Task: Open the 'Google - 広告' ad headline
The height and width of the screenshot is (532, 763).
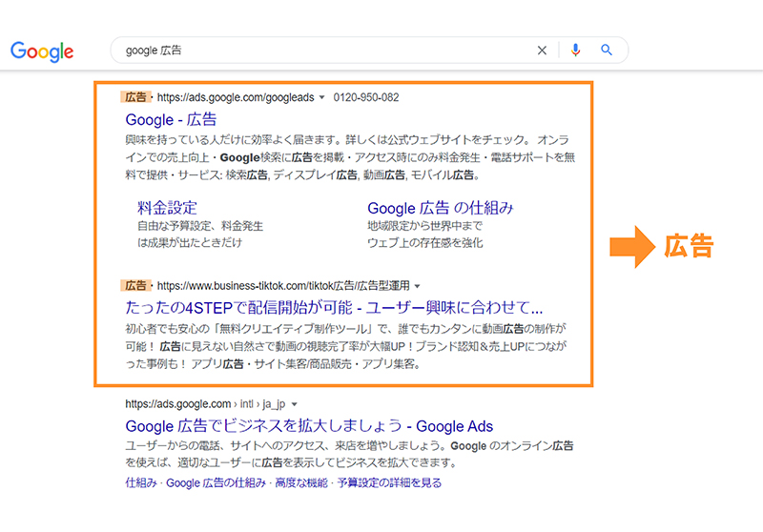Action: click(x=171, y=119)
